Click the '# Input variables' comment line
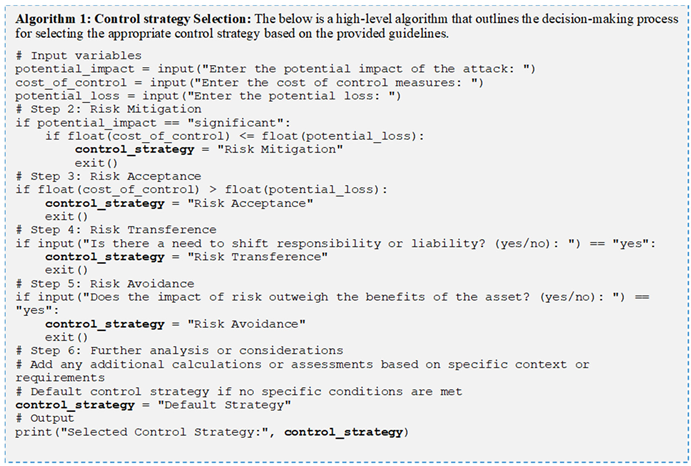The height and width of the screenshot is (466, 691). pyautogui.click(x=78, y=54)
